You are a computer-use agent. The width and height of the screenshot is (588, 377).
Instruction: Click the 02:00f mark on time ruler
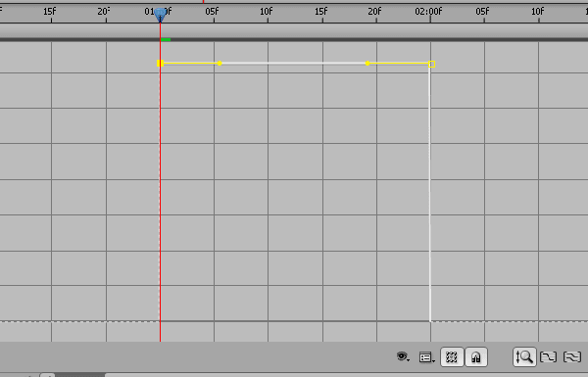pos(428,12)
